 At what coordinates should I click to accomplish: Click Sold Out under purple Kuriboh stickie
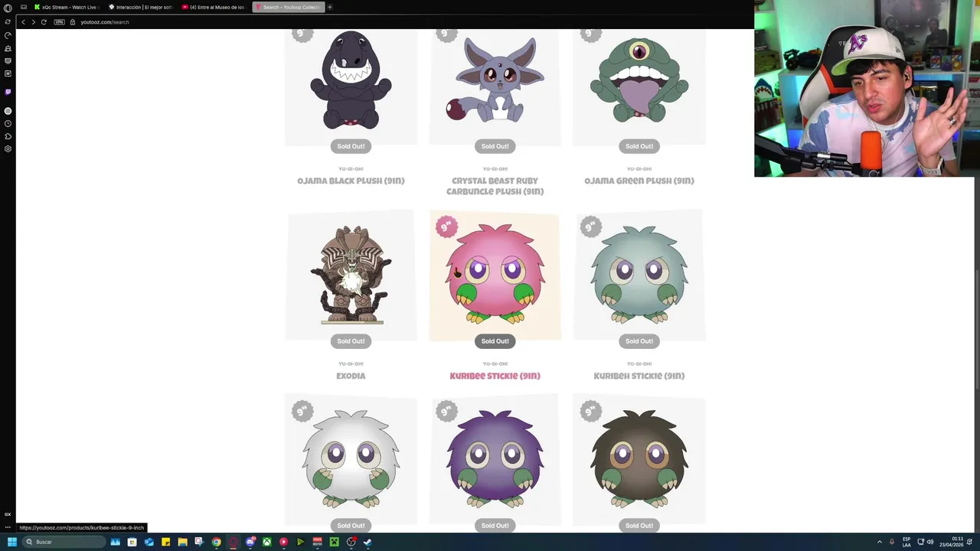495,526
